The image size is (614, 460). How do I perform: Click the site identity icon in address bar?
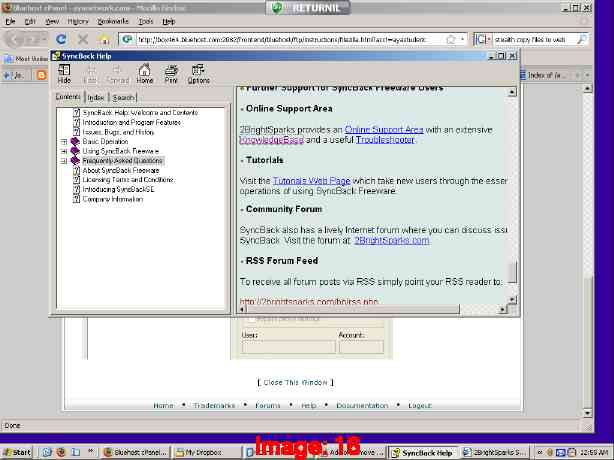coord(127,39)
